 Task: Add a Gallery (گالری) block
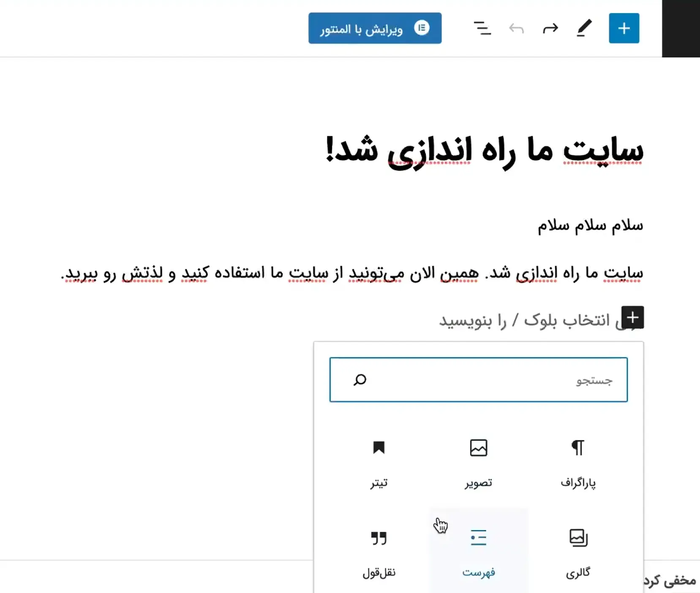pos(578,553)
